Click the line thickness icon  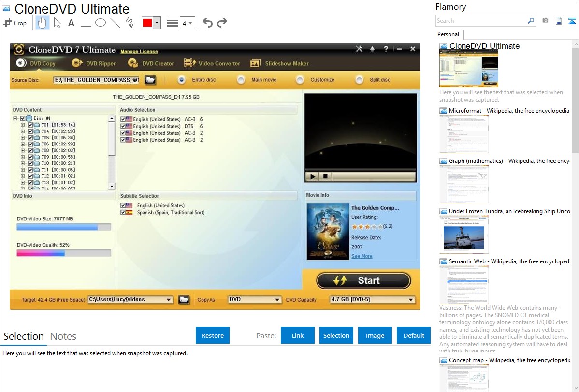[x=172, y=23]
